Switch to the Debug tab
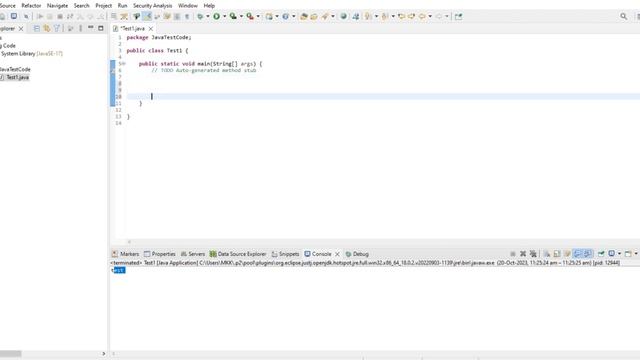640x360 pixels. click(x=357, y=254)
